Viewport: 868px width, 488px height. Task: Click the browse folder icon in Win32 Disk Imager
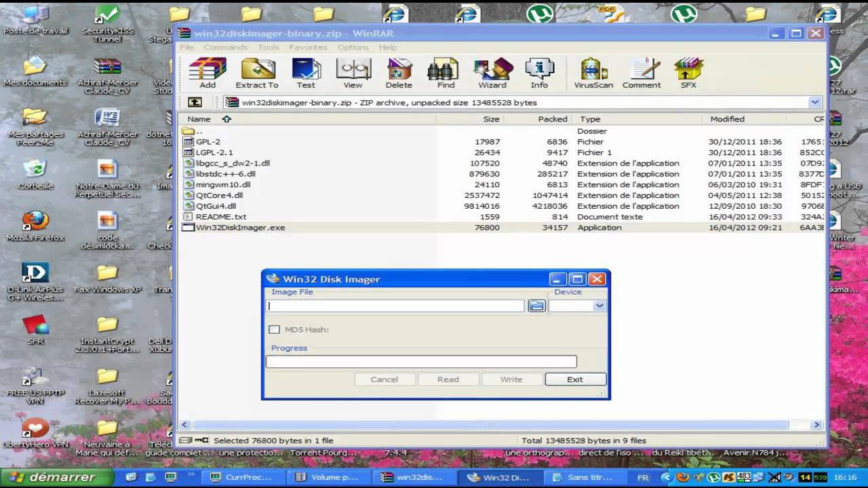tap(536, 306)
